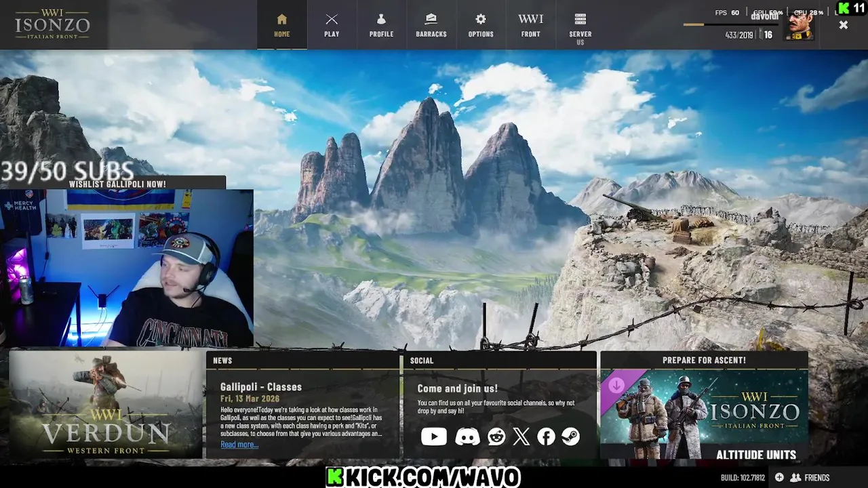Open the Facebook social icon
This screenshot has width=868, height=488.
click(x=546, y=436)
